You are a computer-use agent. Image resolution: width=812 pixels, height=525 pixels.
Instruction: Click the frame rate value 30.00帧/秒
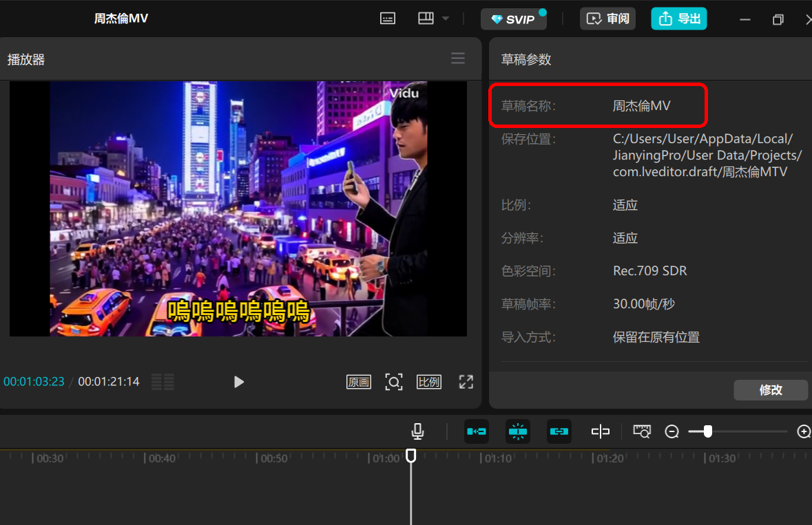coord(644,304)
